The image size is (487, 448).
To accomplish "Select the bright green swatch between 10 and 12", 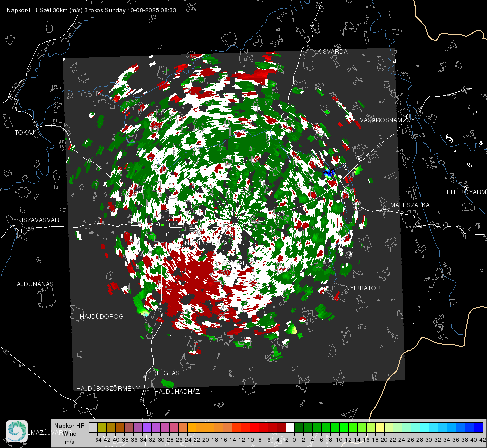I will pyautogui.click(x=344, y=427).
